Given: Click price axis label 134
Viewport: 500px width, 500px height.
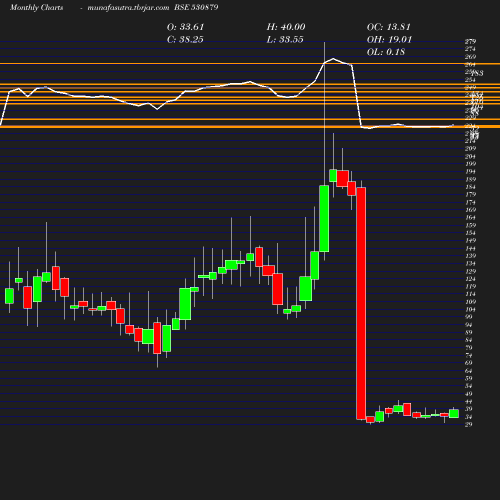Looking at the screenshot, I should point(470,264).
